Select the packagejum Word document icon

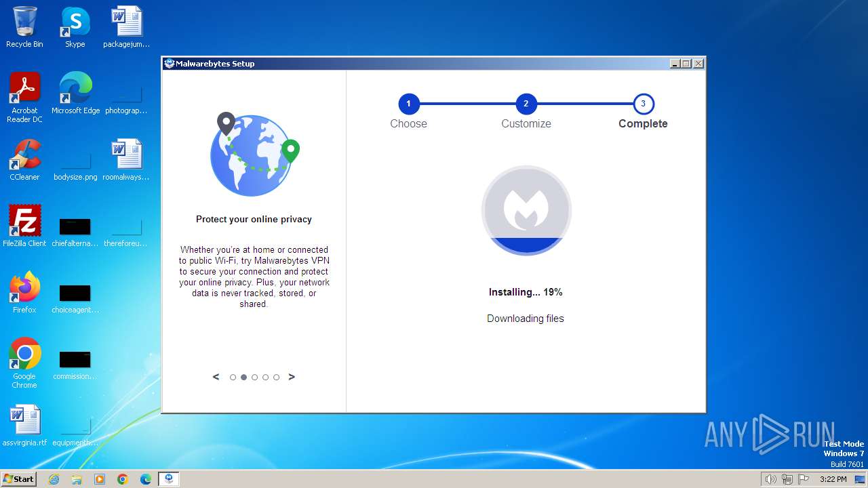point(126,27)
